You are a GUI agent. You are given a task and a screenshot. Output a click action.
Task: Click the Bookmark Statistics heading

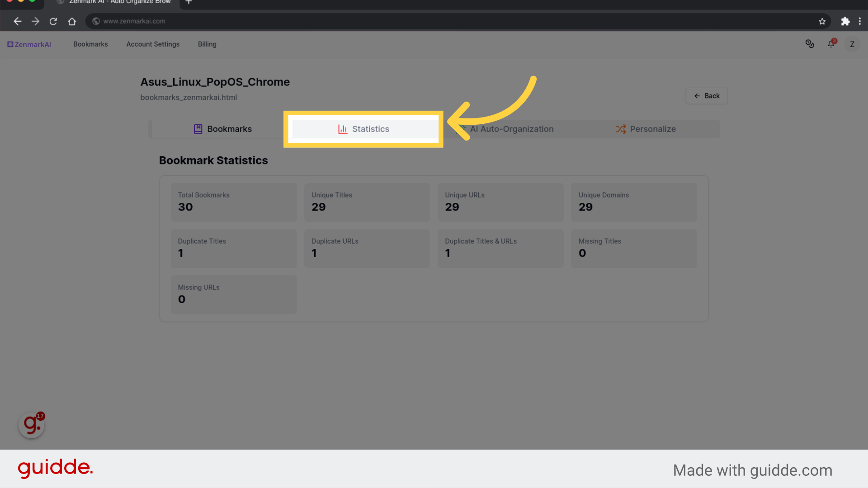pyautogui.click(x=213, y=160)
